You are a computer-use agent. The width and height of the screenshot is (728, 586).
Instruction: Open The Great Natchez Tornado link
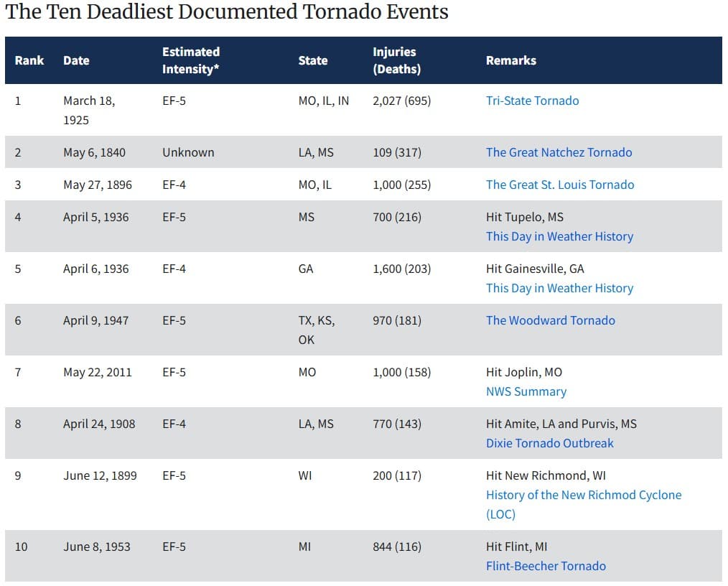(559, 152)
